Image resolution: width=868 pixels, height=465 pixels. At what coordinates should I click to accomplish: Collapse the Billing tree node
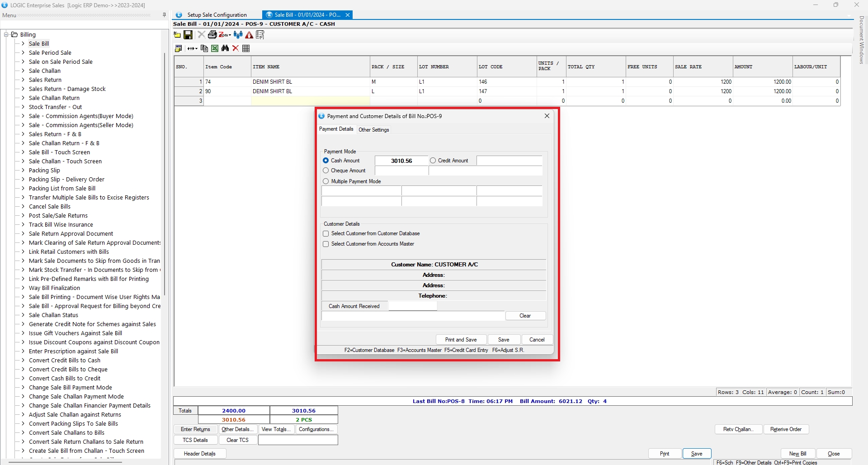(7, 35)
